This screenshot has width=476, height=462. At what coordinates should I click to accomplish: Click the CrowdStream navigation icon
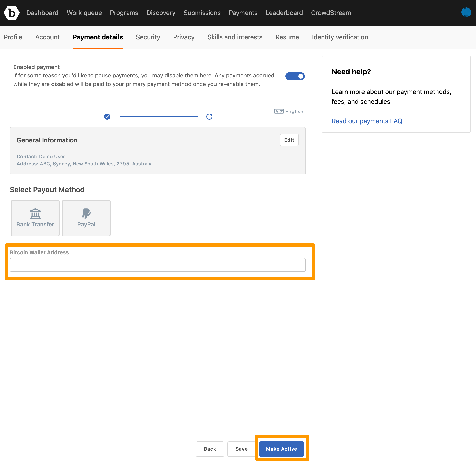coord(331,13)
